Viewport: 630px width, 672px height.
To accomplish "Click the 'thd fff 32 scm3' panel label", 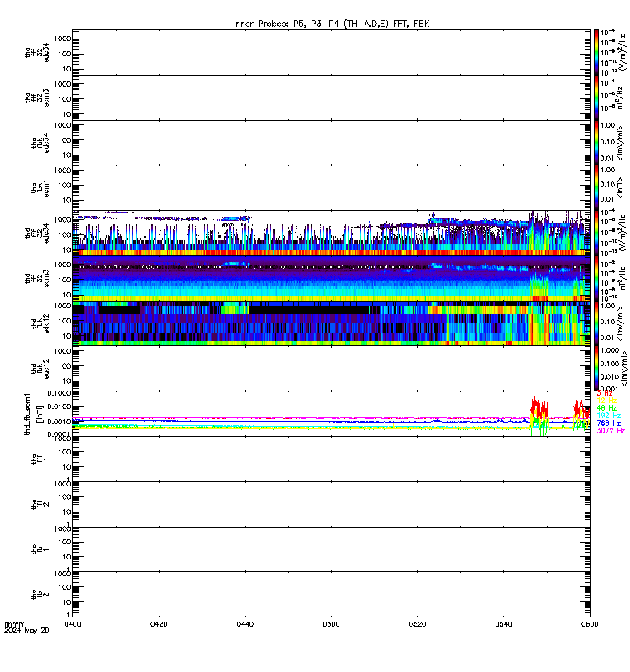I will [37, 279].
